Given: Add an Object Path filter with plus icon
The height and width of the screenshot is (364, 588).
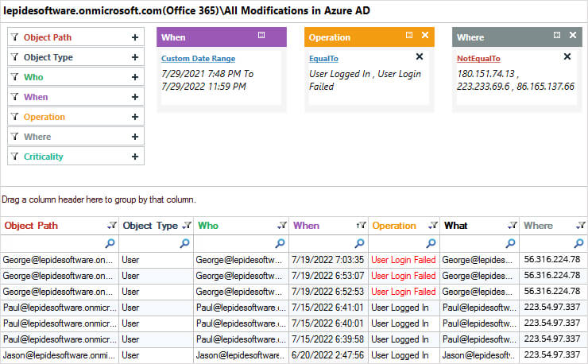Looking at the screenshot, I should (135, 37).
